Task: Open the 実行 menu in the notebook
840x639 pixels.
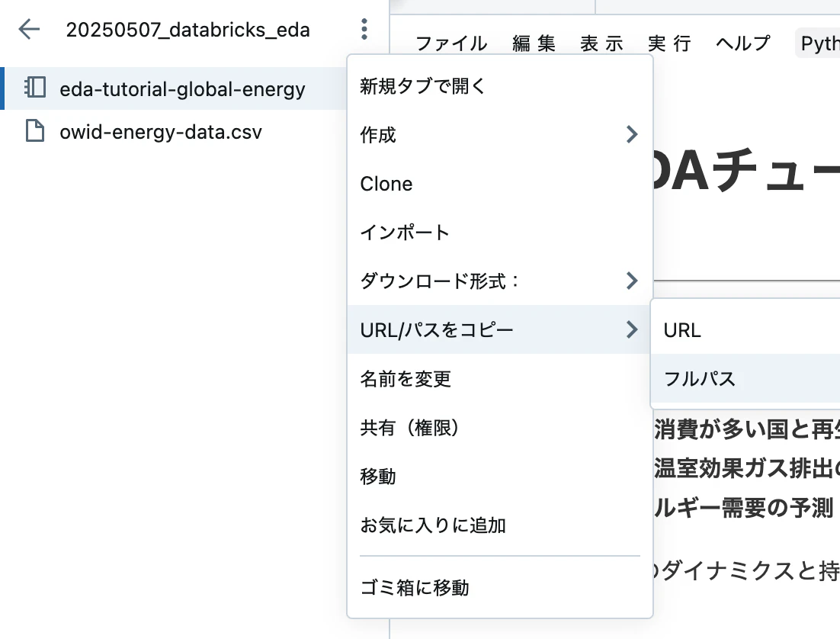Action: tap(669, 43)
